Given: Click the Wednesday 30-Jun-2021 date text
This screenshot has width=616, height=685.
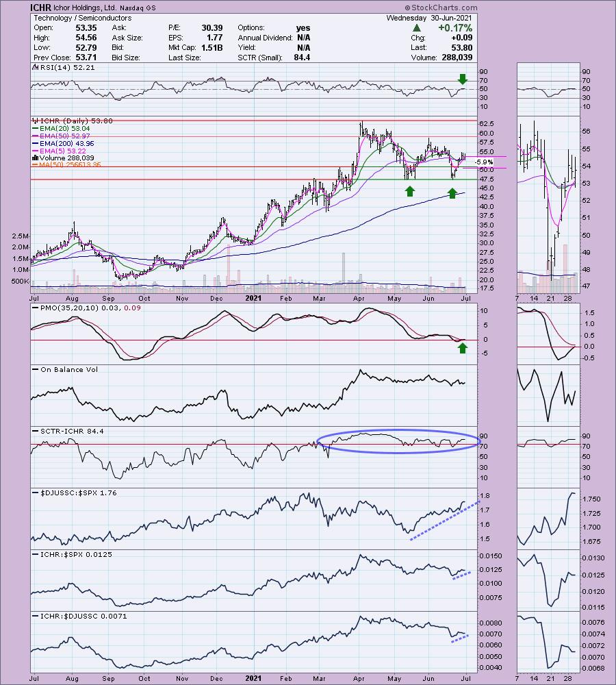Looking at the screenshot, I should pos(430,18).
